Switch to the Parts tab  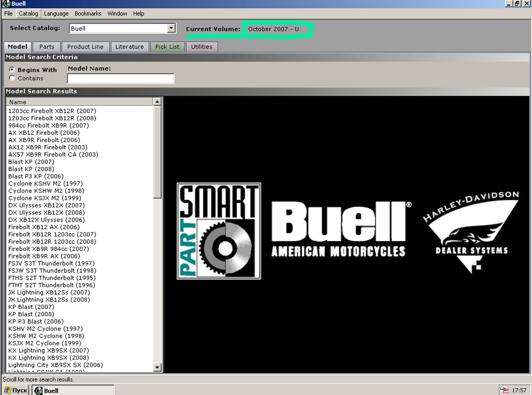pyautogui.click(x=47, y=47)
